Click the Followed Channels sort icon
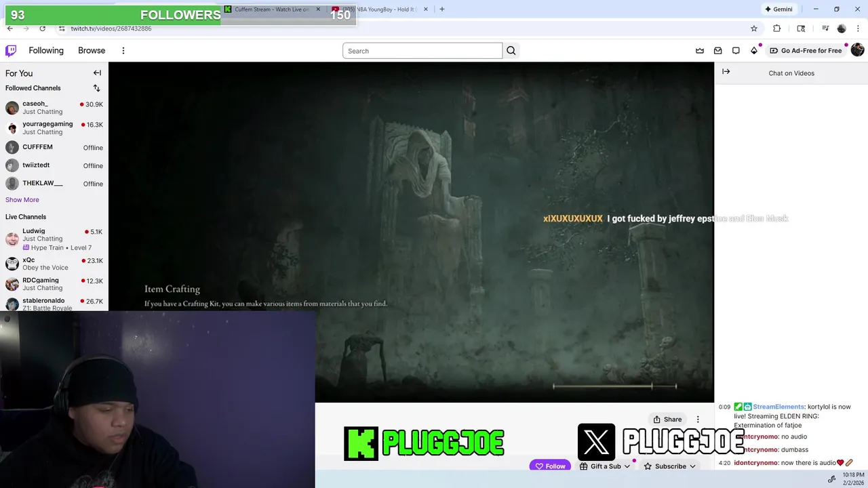The image size is (868, 488). [x=96, y=88]
